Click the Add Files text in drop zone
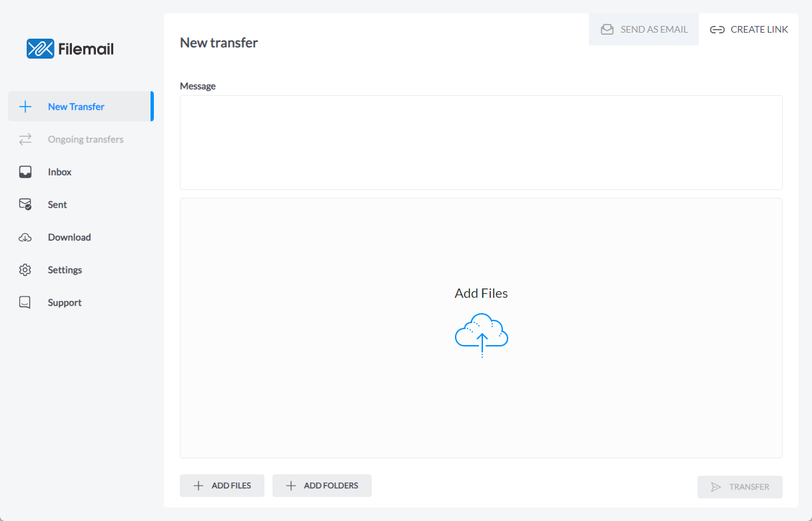This screenshot has width=812, height=521. (482, 293)
